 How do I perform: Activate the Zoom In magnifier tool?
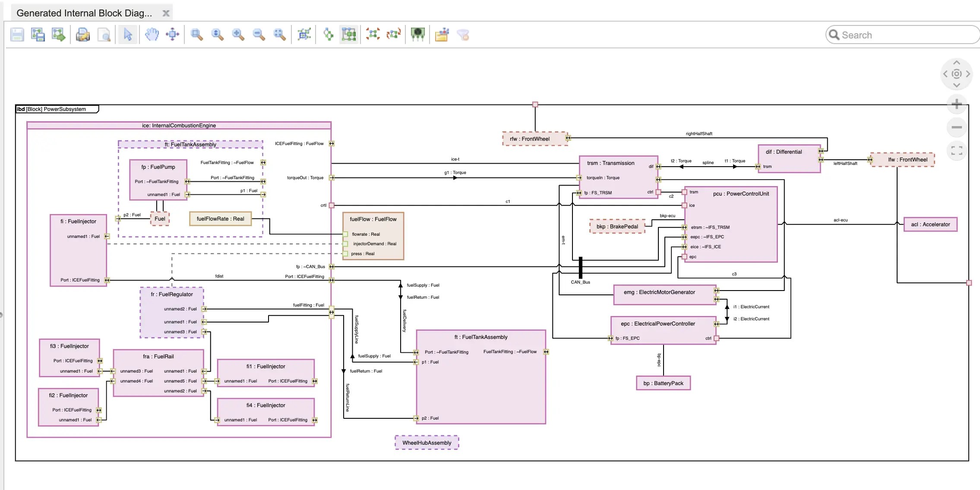tap(238, 35)
